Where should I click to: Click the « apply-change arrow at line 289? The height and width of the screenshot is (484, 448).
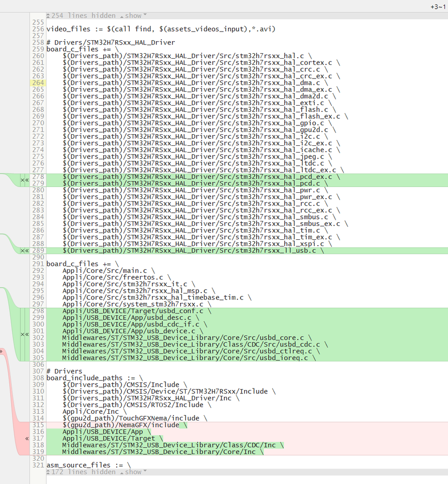(x=27, y=250)
